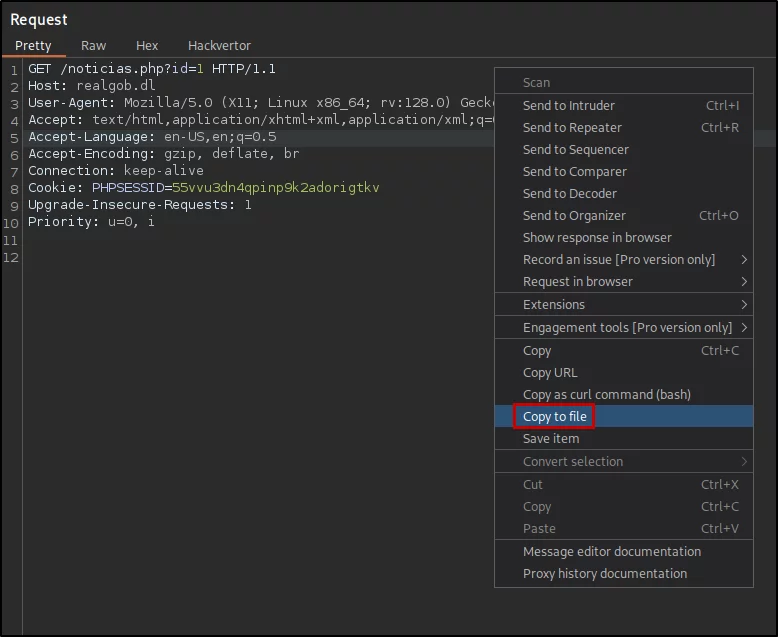Screen dimensions: 778x637
Task: Select Copy as curl command (bash)
Action: click(624, 394)
